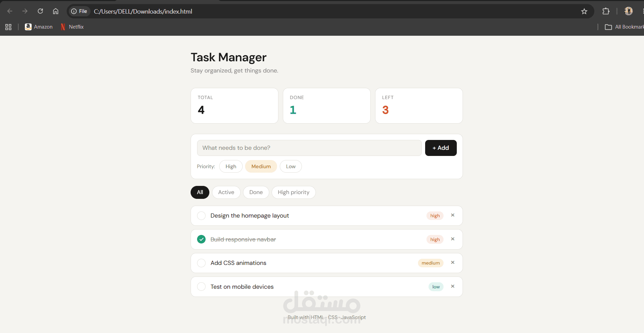Click the TOTAL stat card
The width and height of the screenshot is (644, 333).
(x=235, y=106)
